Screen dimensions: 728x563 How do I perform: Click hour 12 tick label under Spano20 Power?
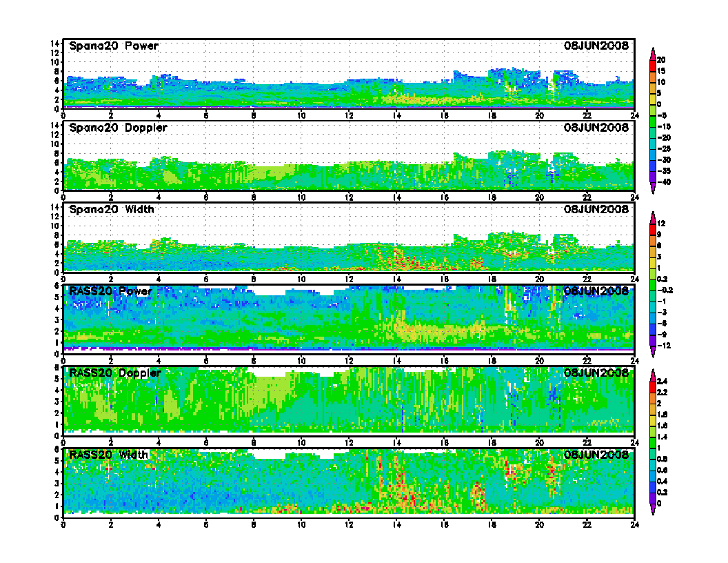point(349,116)
